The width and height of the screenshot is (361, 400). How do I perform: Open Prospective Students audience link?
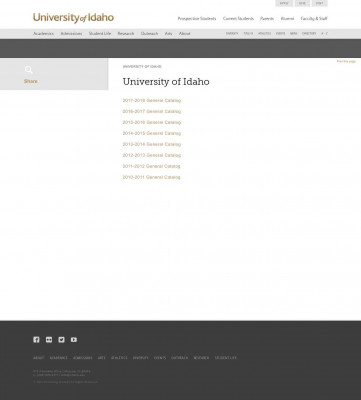(x=197, y=19)
